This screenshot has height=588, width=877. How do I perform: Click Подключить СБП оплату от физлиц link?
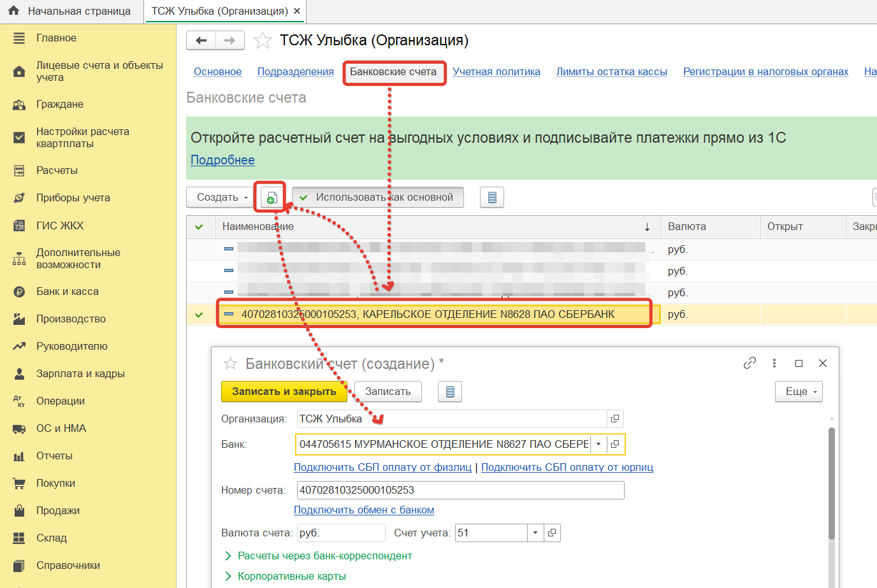(x=382, y=468)
